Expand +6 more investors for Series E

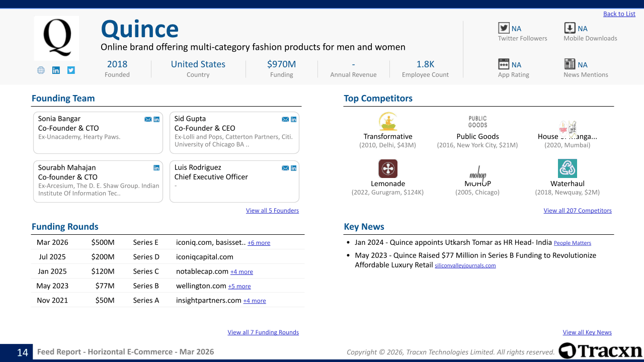[259, 243]
